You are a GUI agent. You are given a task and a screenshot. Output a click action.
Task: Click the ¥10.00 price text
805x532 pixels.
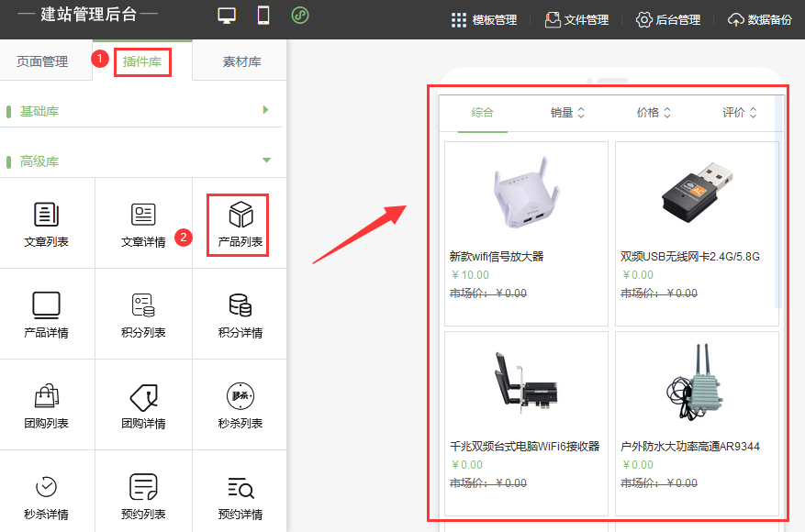470,275
